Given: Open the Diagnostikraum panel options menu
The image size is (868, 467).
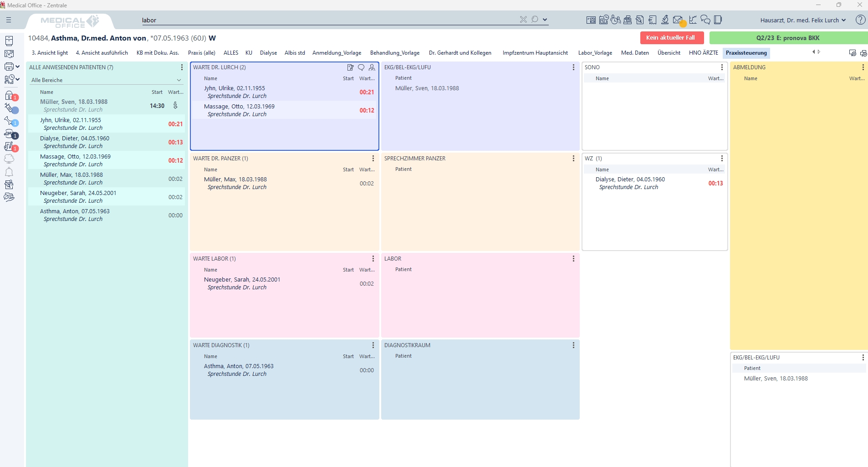Looking at the screenshot, I should pyautogui.click(x=573, y=345).
